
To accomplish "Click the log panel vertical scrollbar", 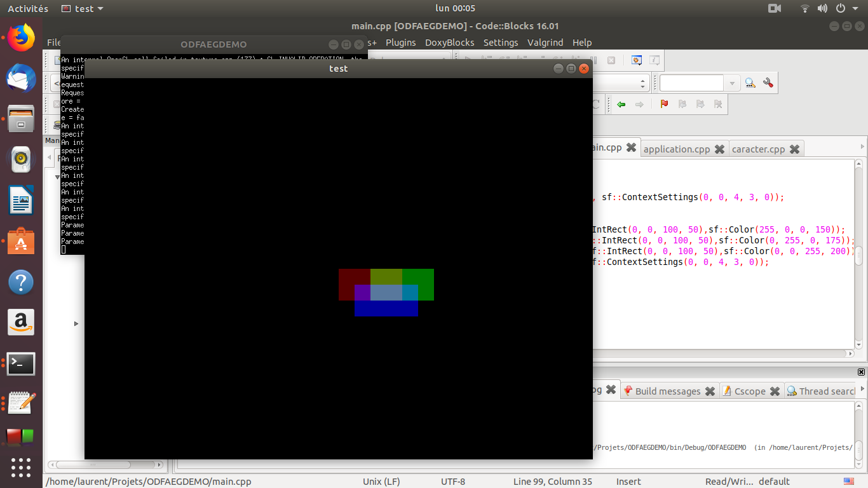I will tap(859, 435).
